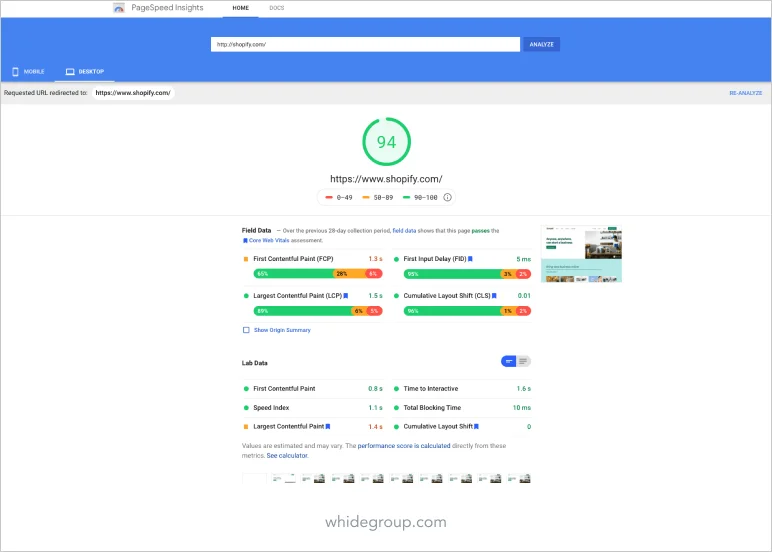
Task: Click the bookmark icon next to Cumulative Layout Shift (CLS)
Action: pos(494,296)
